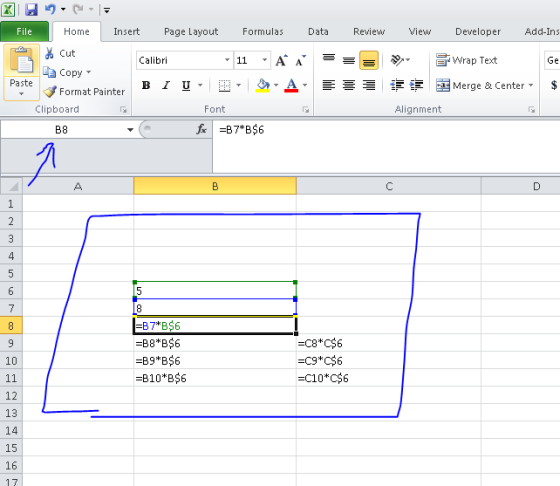This screenshot has width=560, height=486.
Task: Switch to the Insert tab
Action: tap(126, 31)
